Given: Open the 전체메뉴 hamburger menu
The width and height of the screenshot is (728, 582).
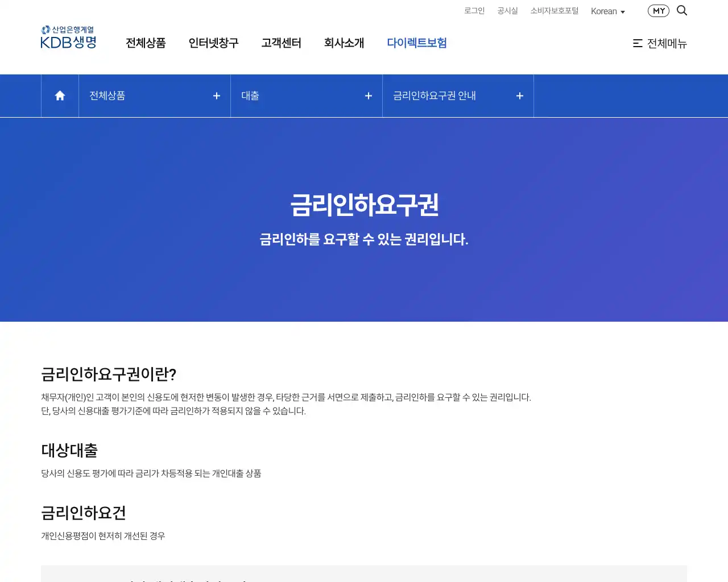Looking at the screenshot, I should pyautogui.click(x=660, y=44).
